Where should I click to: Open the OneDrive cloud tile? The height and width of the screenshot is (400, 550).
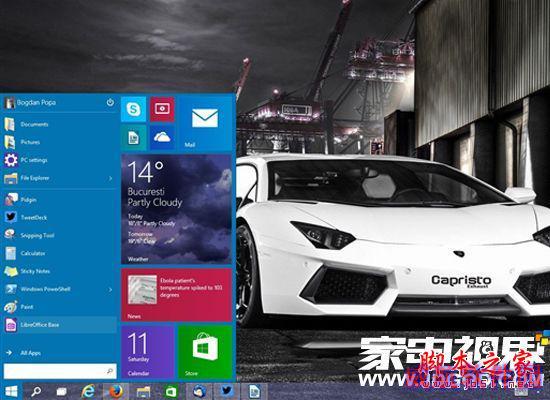162,138
